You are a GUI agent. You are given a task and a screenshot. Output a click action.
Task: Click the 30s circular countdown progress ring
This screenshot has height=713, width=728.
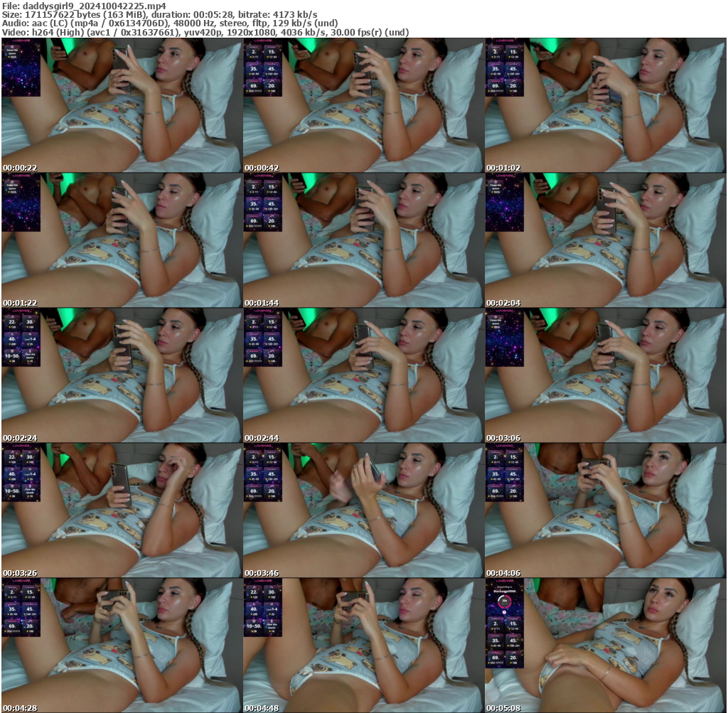click(x=505, y=601)
